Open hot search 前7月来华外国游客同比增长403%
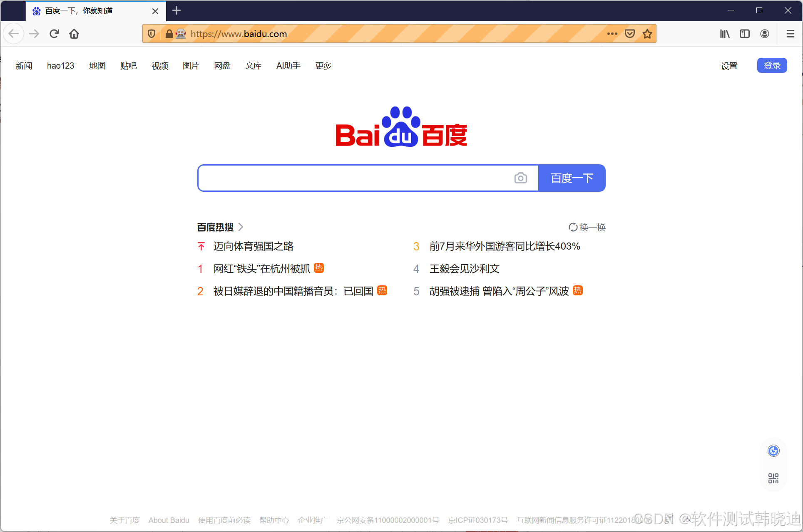 (x=505, y=246)
